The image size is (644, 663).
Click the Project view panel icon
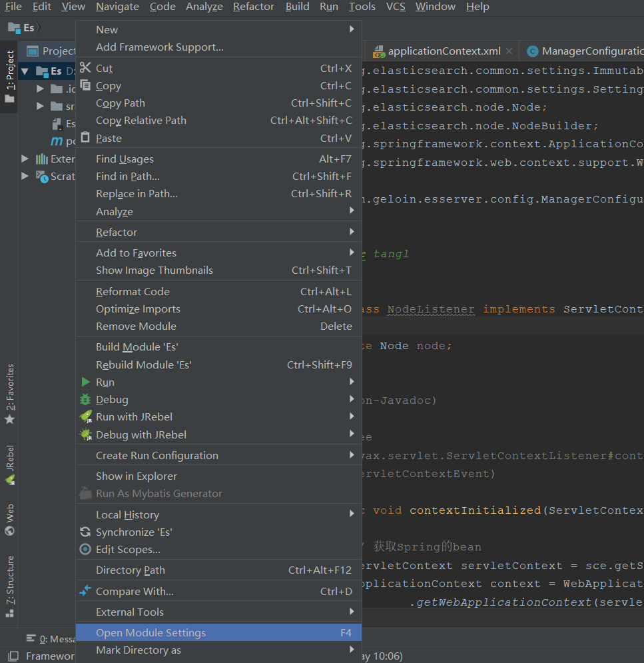tap(33, 51)
